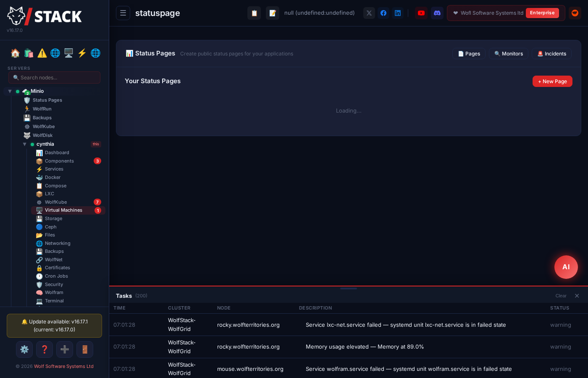Open Security under cynthia
588x378 pixels.
(x=54, y=284)
